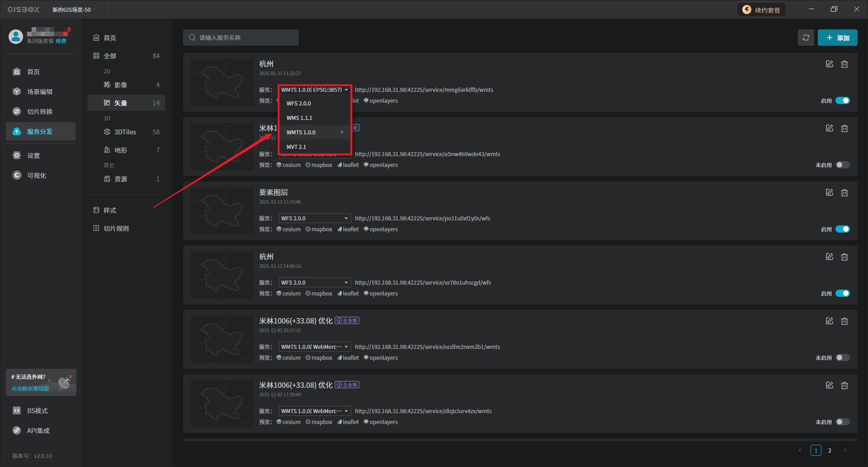Image resolution: width=868 pixels, height=467 pixels.
Task: Disable the first 杭州 service toggle
Action: tap(842, 101)
